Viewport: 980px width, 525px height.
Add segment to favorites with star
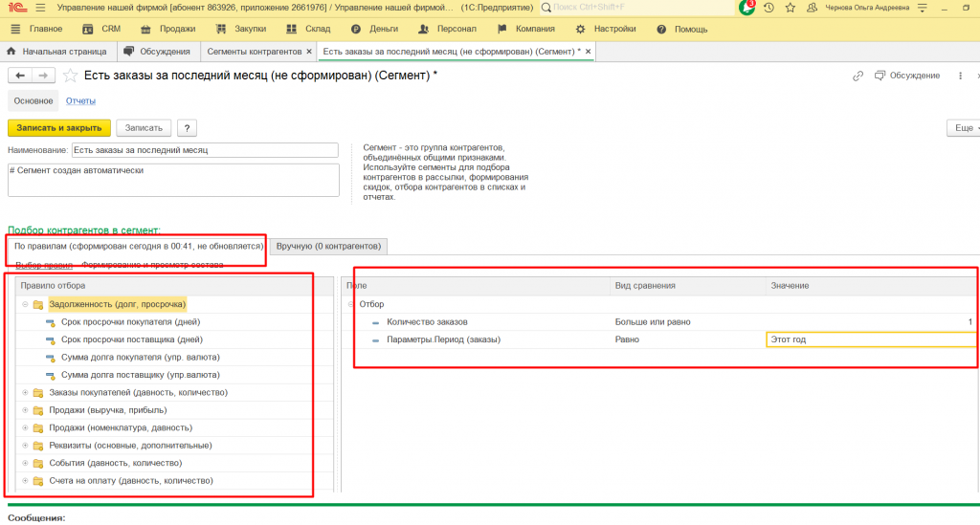coord(70,76)
